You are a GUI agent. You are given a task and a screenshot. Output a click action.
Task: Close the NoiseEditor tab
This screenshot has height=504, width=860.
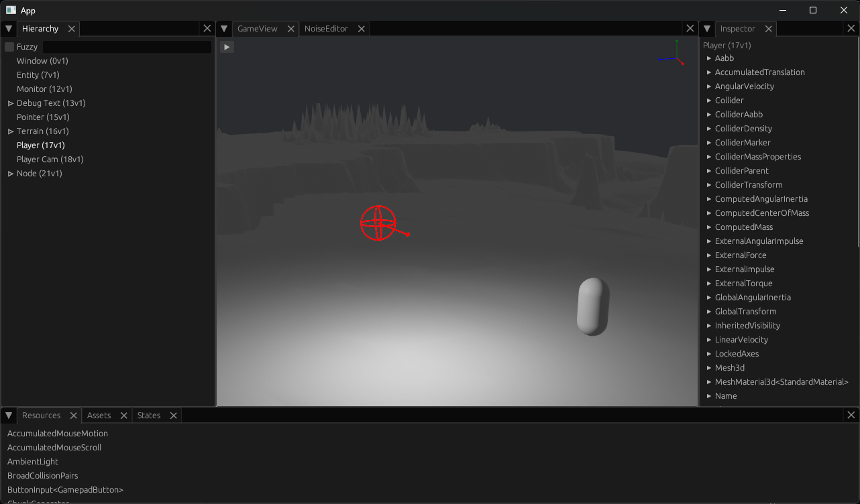361,29
